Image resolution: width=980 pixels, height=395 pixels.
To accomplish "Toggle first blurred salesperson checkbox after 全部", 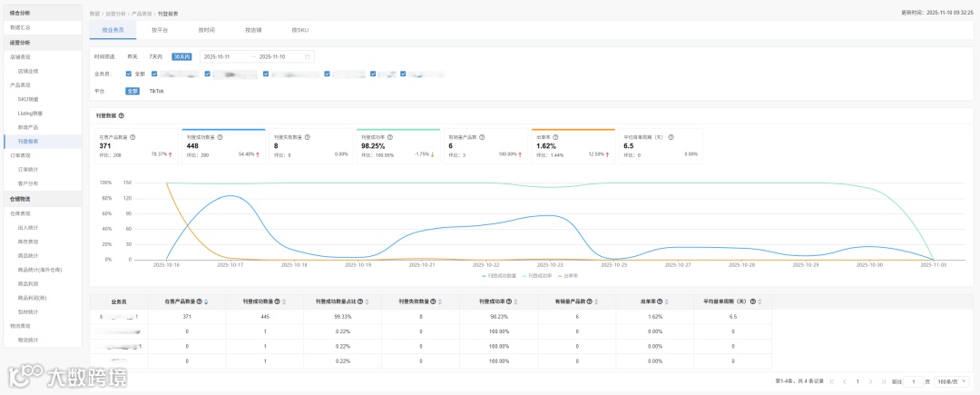I will 154,74.
